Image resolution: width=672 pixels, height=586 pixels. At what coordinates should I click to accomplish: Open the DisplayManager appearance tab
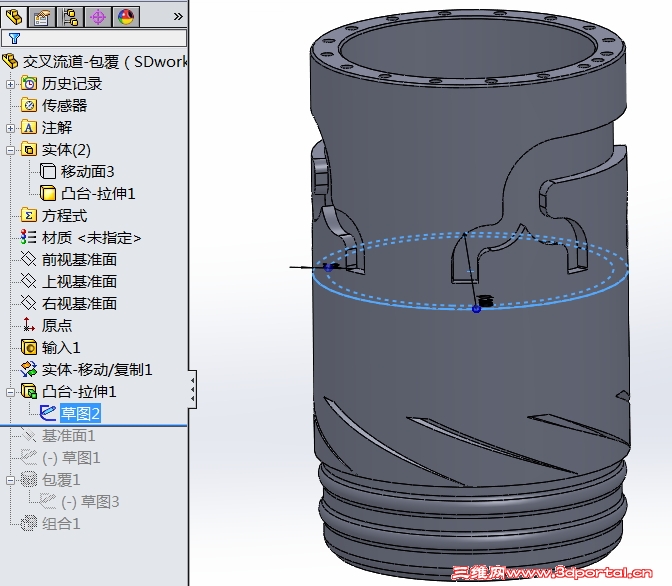[126, 17]
